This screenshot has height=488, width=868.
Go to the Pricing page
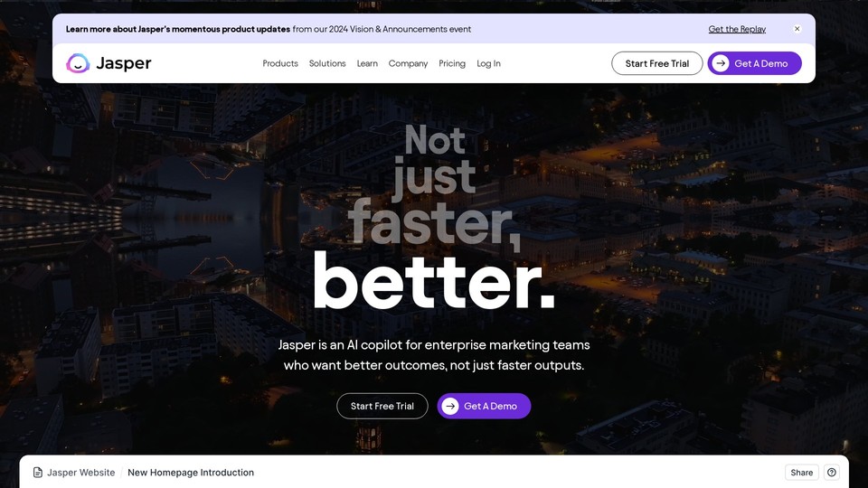452,63
